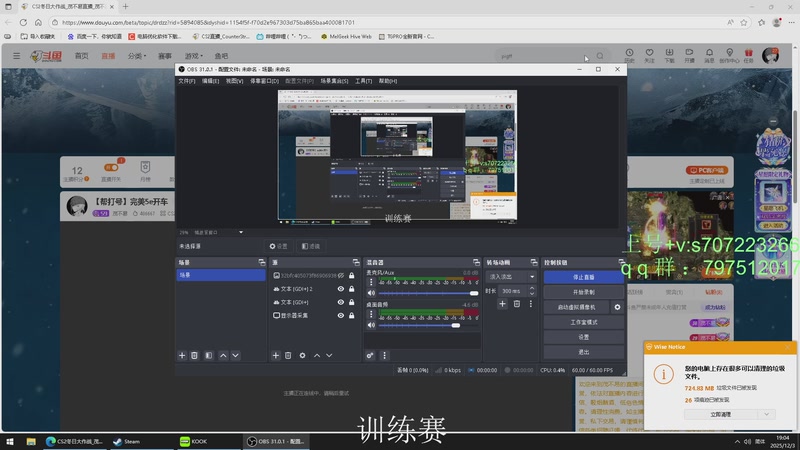The height and width of the screenshot is (450, 800).
Task: Open the OBS View menu
Action: tap(235, 81)
